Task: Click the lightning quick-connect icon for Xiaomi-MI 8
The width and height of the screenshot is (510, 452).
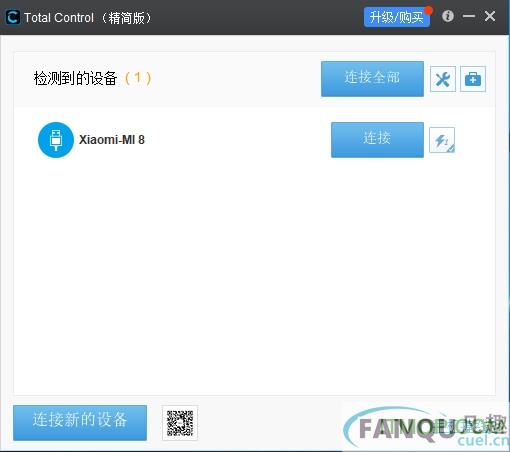Action: (x=442, y=140)
